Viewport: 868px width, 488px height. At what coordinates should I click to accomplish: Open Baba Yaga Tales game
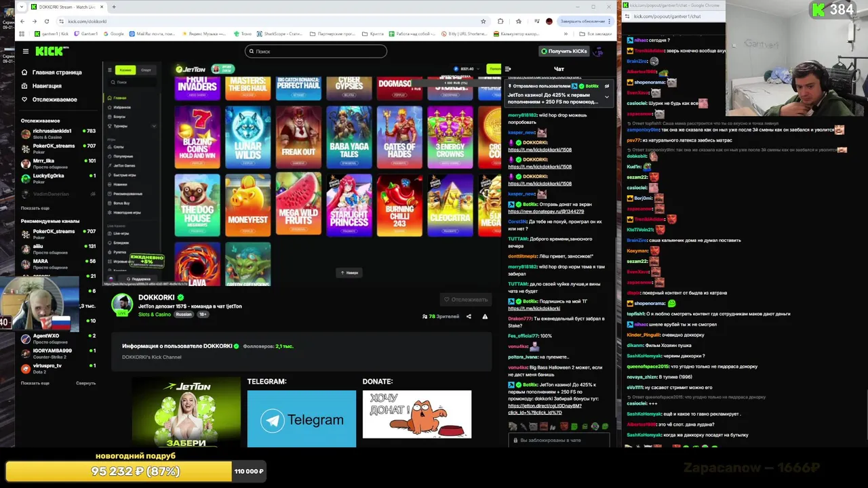(x=349, y=138)
